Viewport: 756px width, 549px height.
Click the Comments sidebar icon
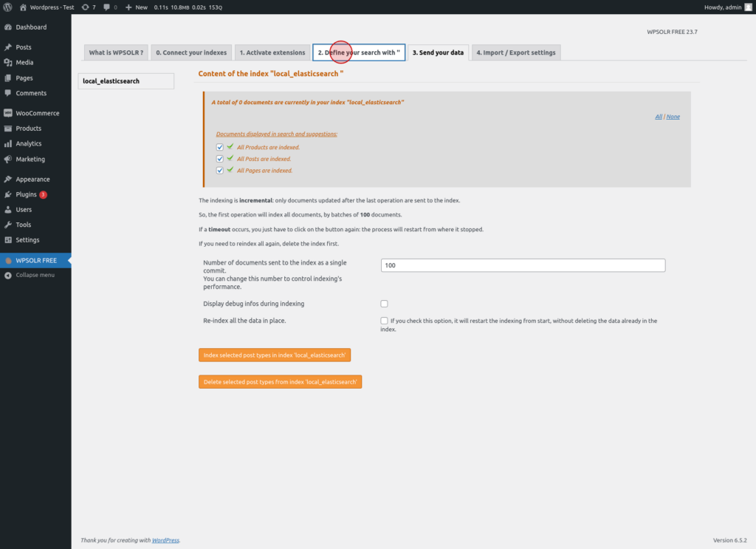7,93
